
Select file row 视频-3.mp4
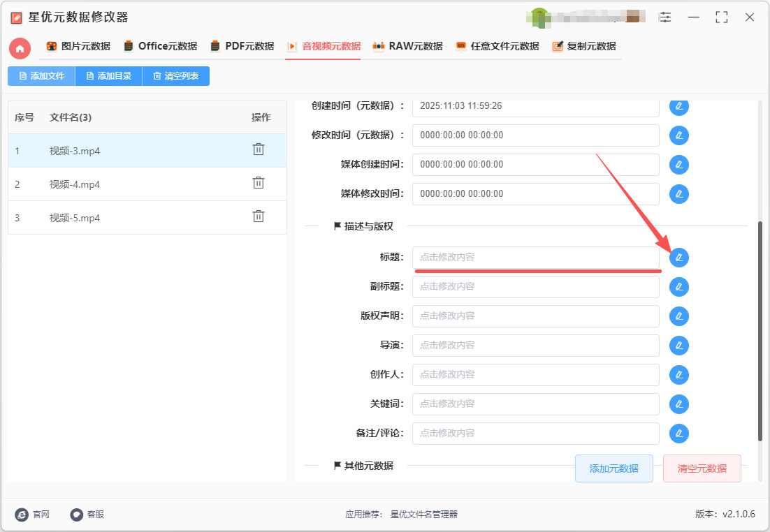(x=147, y=151)
